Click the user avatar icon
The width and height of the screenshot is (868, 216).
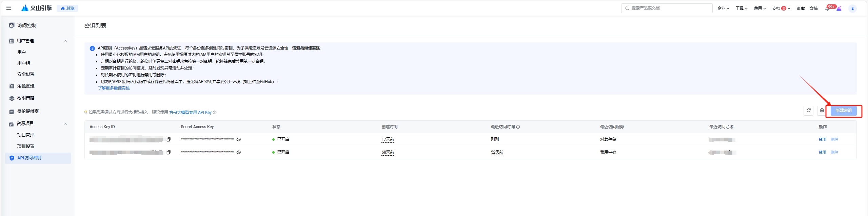point(852,8)
